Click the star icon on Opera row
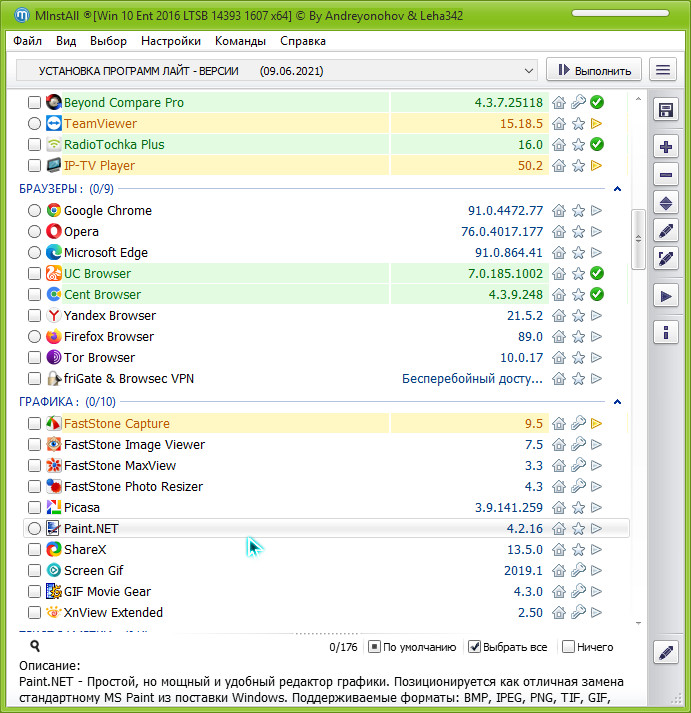The image size is (691, 713). pos(578,232)
